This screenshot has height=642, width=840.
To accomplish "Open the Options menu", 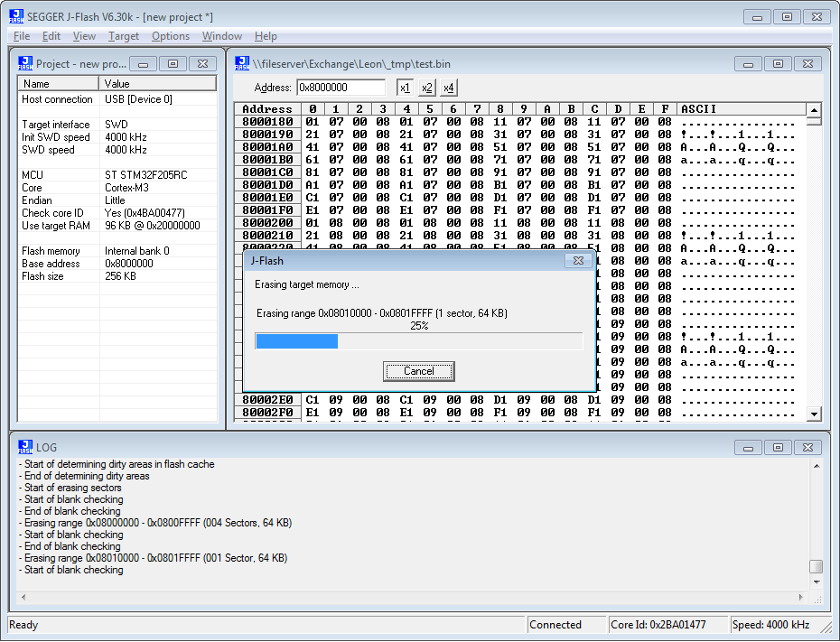I will 171,36.
